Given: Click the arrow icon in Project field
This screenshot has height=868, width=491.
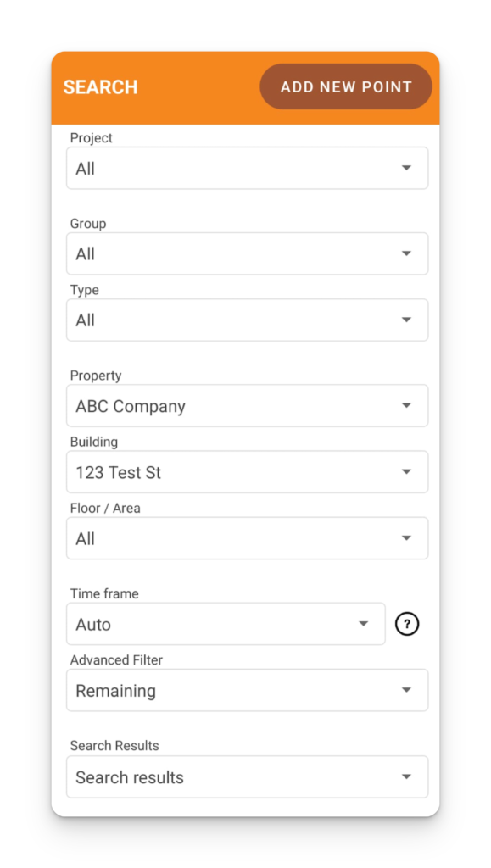Looking at the screenshot, I should click(x=406, y=168).
